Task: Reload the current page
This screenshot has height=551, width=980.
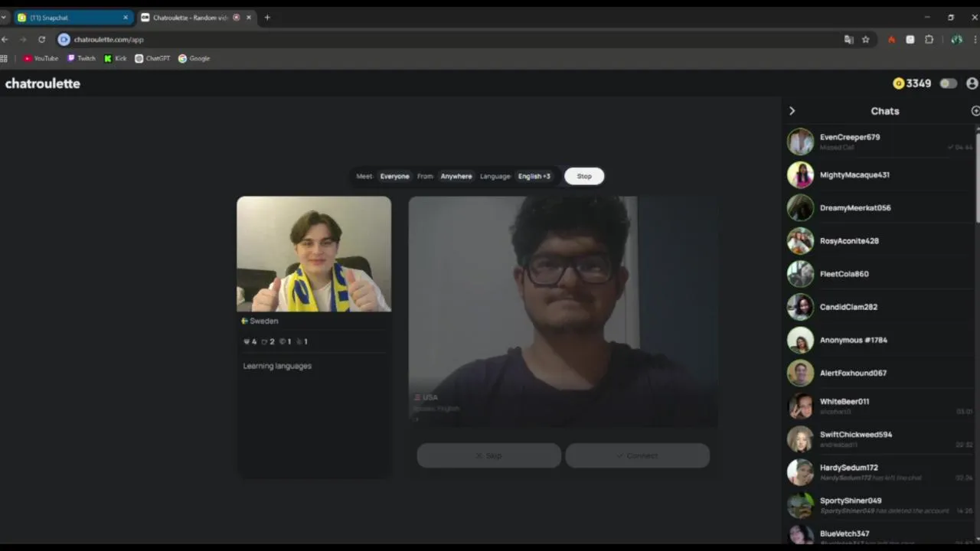Action: click(41, 39)
